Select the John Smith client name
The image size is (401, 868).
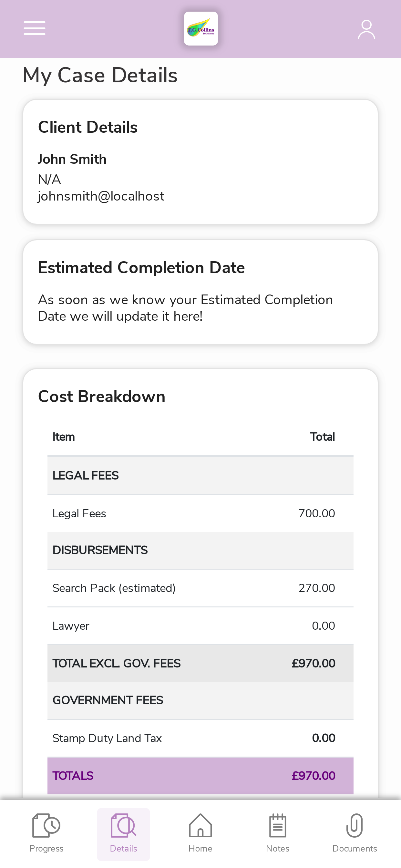coord(72,159)
